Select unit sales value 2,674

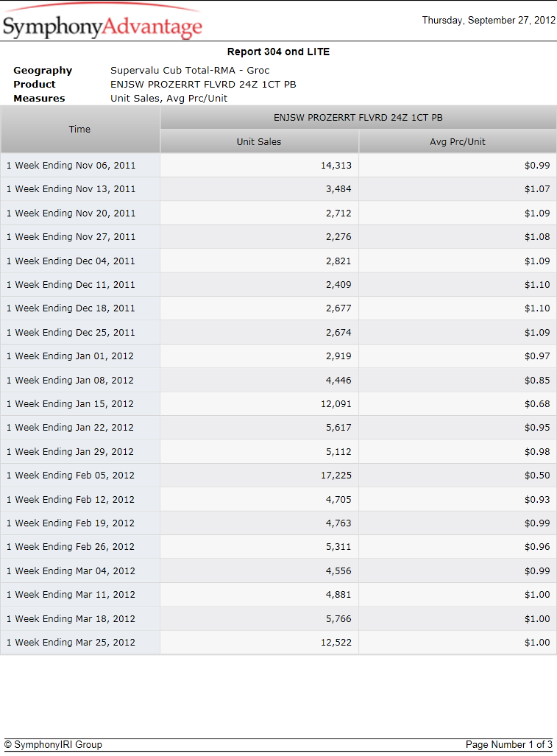click(338, 332)
